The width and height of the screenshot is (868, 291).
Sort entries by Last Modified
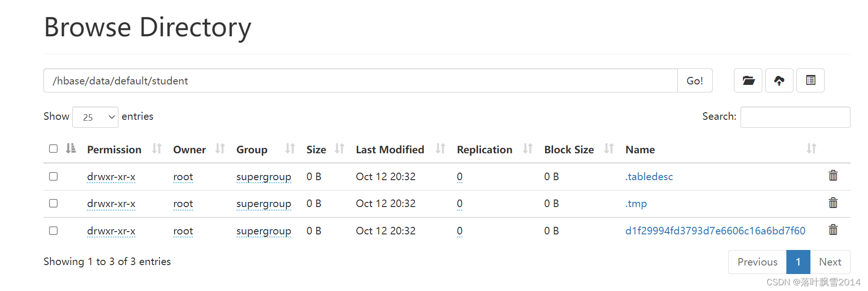[x=390, y=150]
